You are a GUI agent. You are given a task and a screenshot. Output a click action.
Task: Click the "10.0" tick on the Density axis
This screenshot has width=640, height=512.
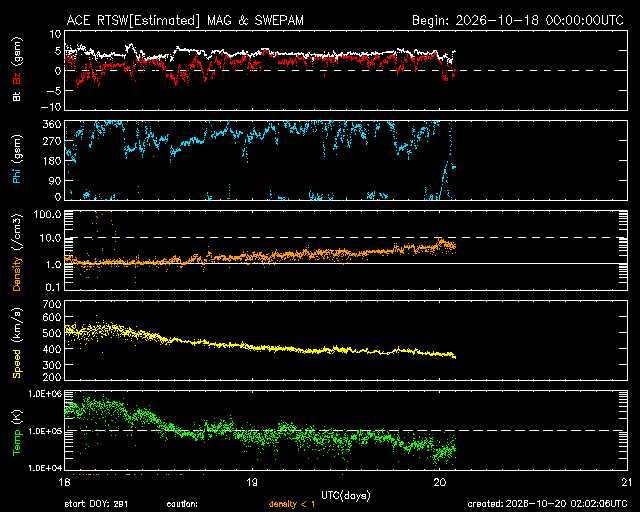tap(51, 238)
